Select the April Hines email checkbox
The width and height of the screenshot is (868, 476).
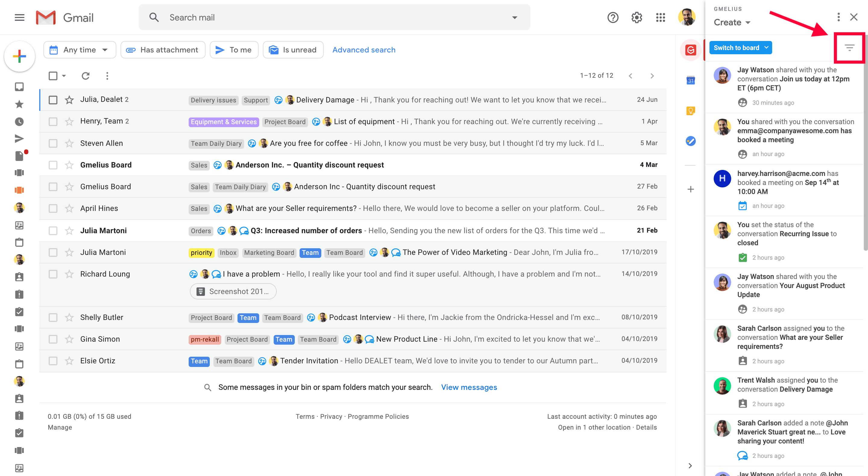coord(53,208)
